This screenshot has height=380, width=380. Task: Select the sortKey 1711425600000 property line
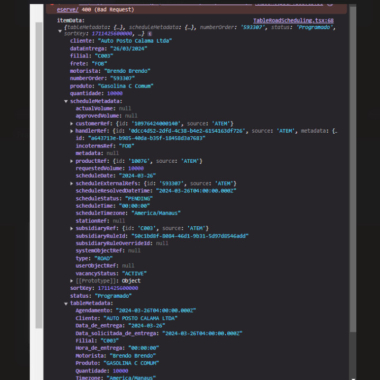(104, 288)
